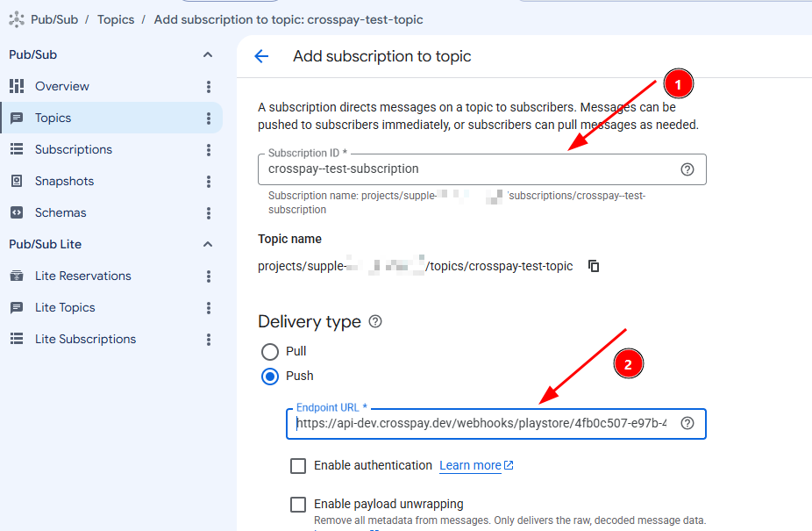Open Snapshots in the sidebar
Viewport: 812px width, 531px height.
pos(64,181)
